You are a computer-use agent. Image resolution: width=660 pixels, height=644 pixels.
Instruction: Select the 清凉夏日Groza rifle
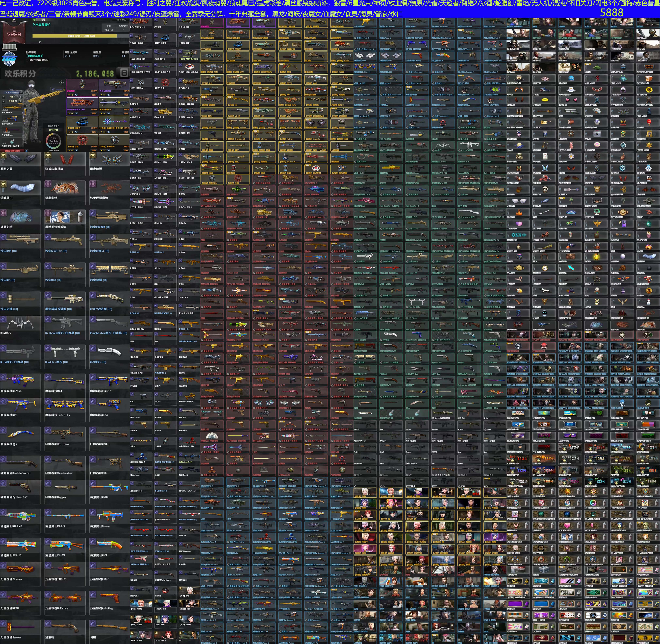tap(110, 521)
